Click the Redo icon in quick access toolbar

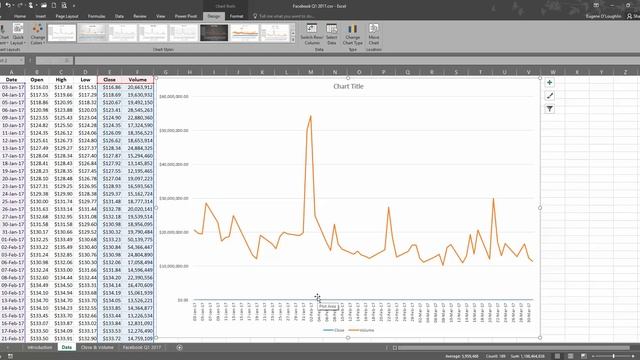[20, 5]
